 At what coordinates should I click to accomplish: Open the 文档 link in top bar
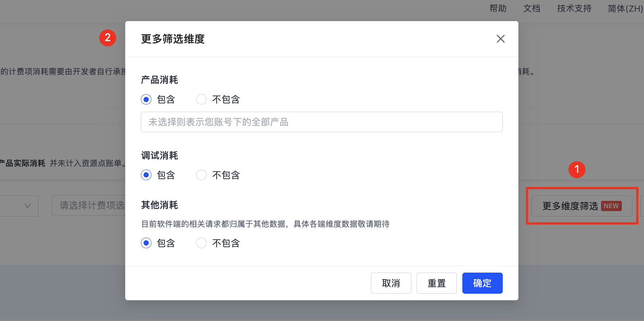532,8
